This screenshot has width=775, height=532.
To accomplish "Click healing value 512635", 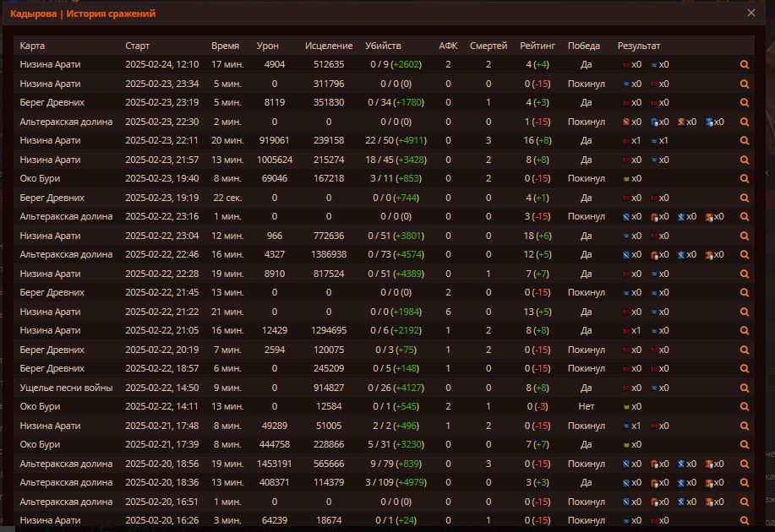I will click(329, 65).
